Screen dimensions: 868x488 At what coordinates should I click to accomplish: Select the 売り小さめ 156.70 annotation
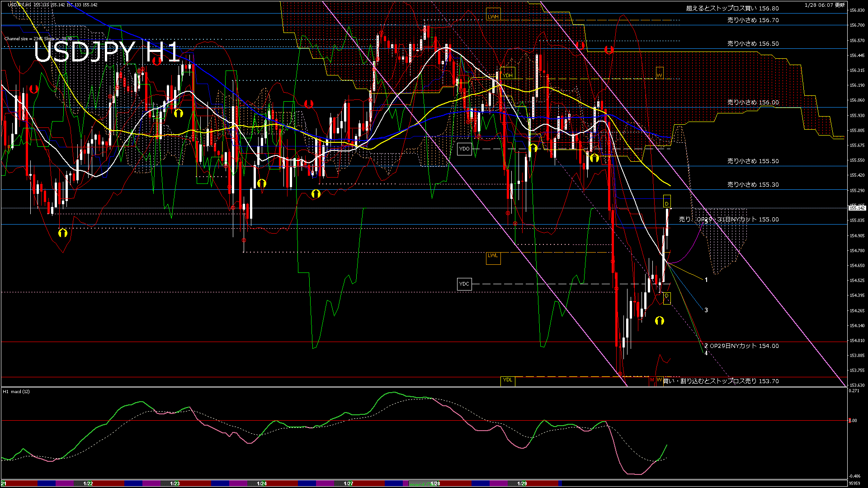(x=753, y=20)
